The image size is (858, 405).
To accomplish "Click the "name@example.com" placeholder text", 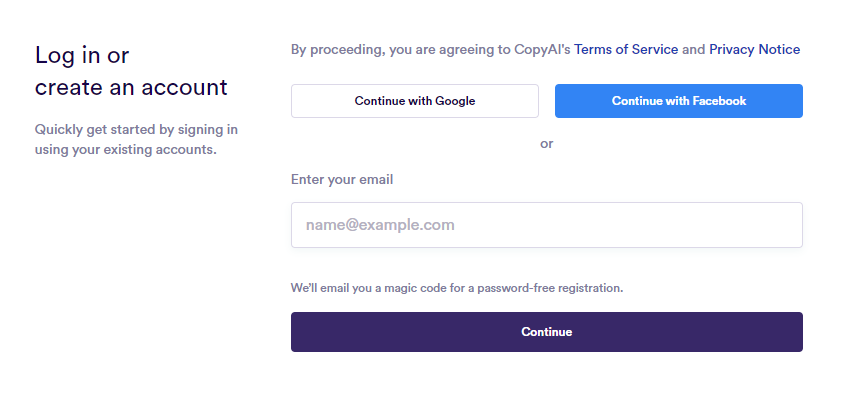I will [x=380, y=225].
